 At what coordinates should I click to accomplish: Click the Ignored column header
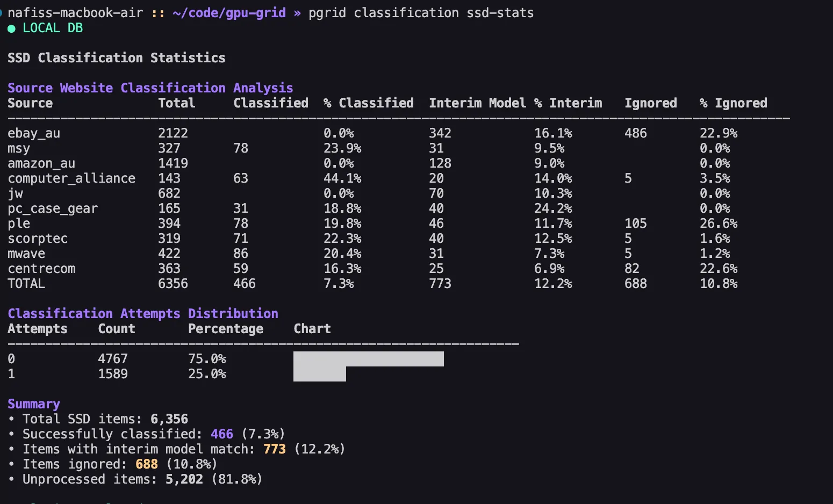pyautogui.click(x=650, y=103)
